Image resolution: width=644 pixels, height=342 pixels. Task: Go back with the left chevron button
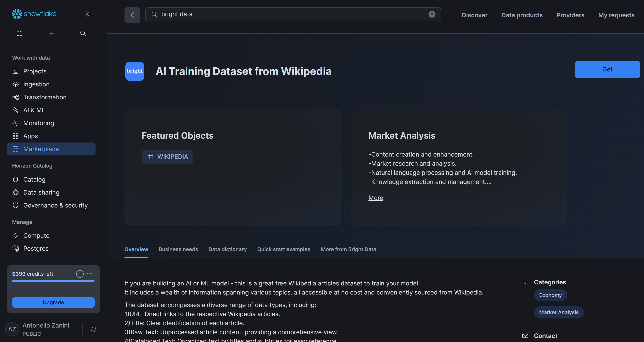pos(132,15)
